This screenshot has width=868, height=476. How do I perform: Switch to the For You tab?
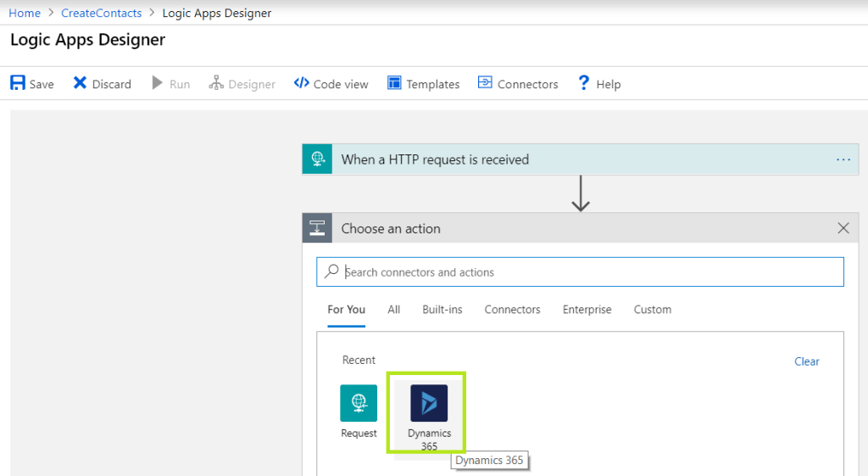(347, 309)
